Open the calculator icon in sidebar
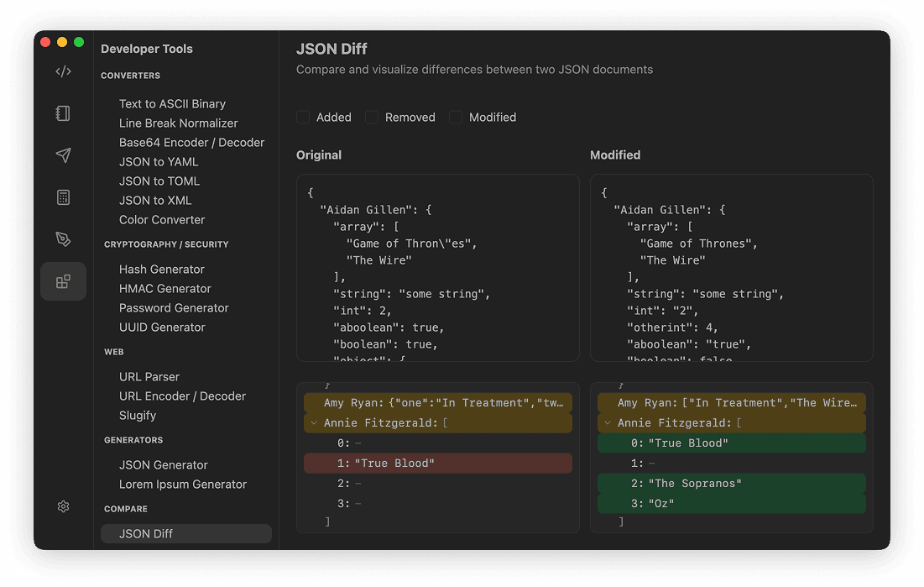 pos(63,197)
